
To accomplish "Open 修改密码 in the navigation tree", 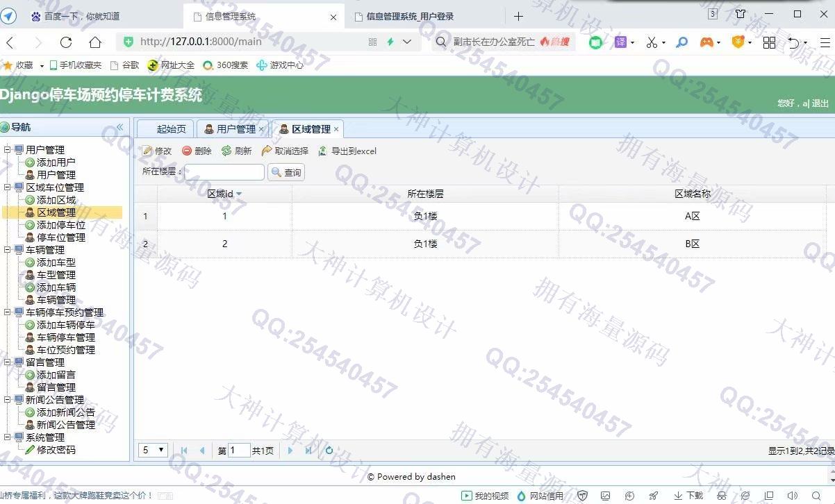I will pyautogui.click(x=56, y=449).
